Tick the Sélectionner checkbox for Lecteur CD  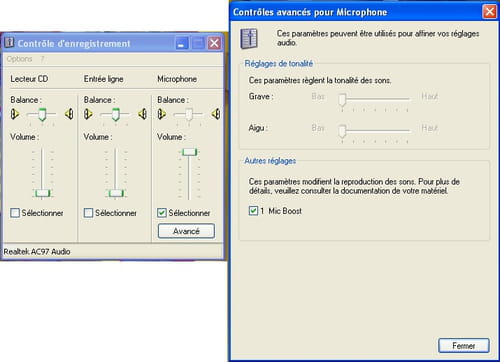pos(15,213)
